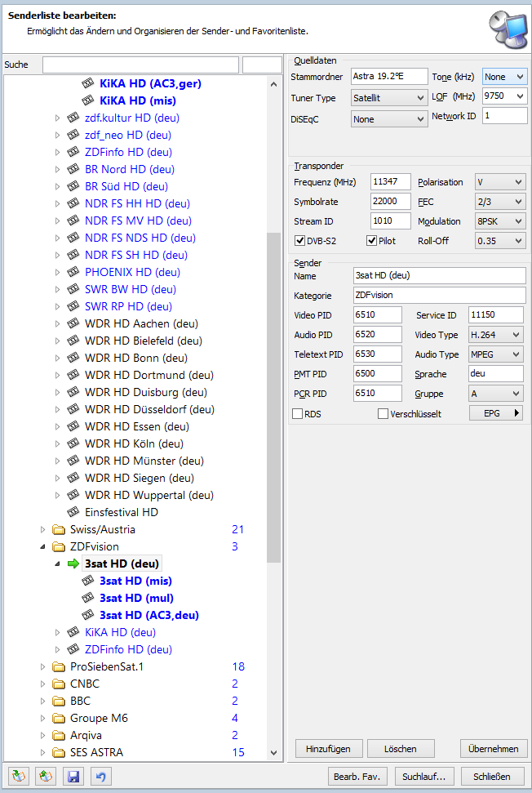Click the film icon beside Einsfestival HD
532x793 pixels.
pyautogui.click(x=73, y=512)
